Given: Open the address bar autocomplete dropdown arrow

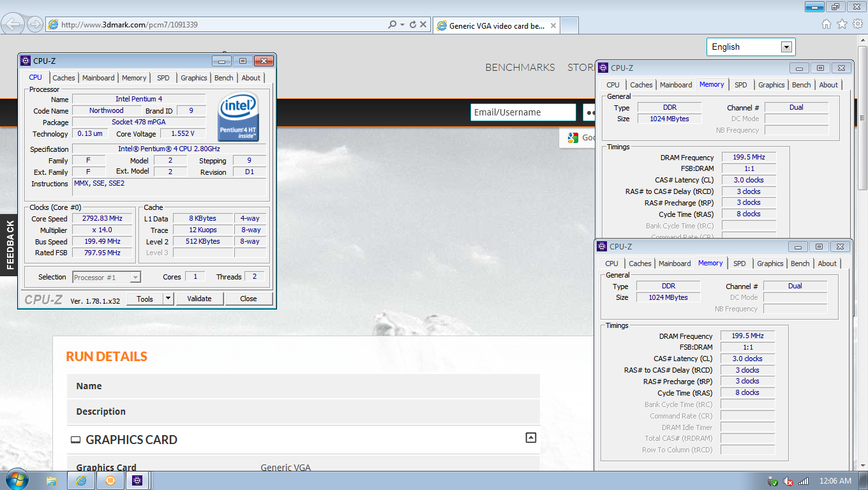Looking at the screenshot, I should [x=402, y=25].
